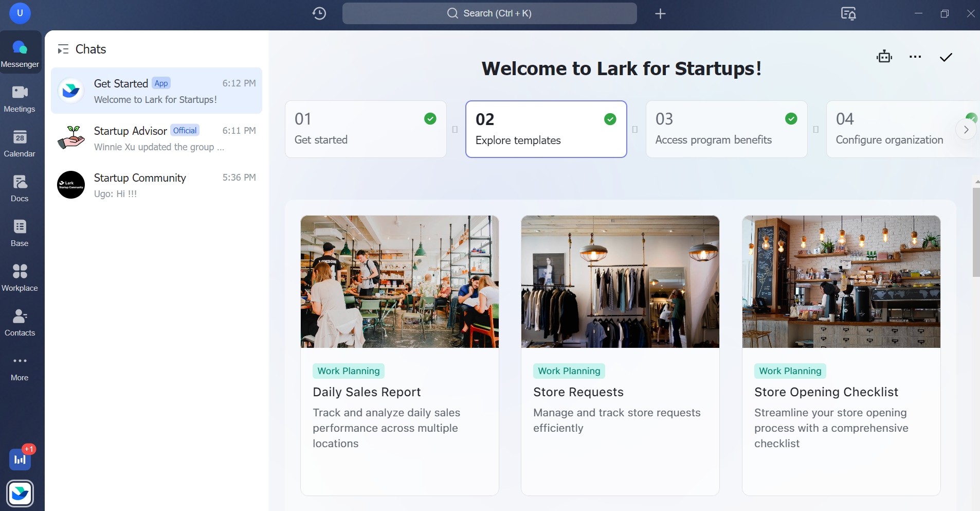Open the screen capture icon in title bar
Screen dimensions: 980x511
[x=848, y=13]
